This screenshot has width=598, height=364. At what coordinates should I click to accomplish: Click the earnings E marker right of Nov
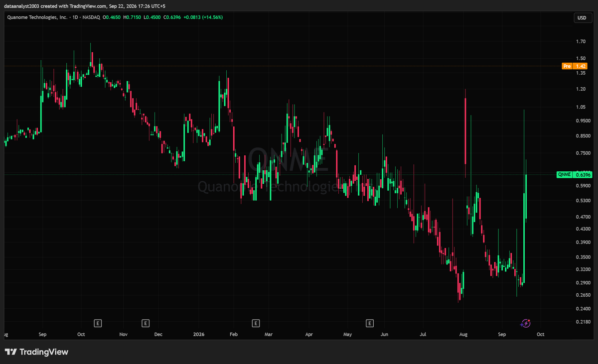(x=146, y=323)
